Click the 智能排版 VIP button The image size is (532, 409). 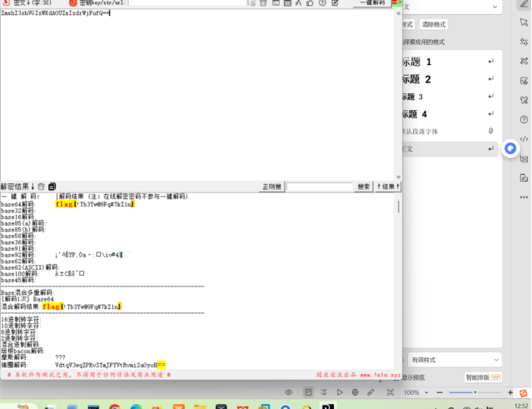pos(483,377)
